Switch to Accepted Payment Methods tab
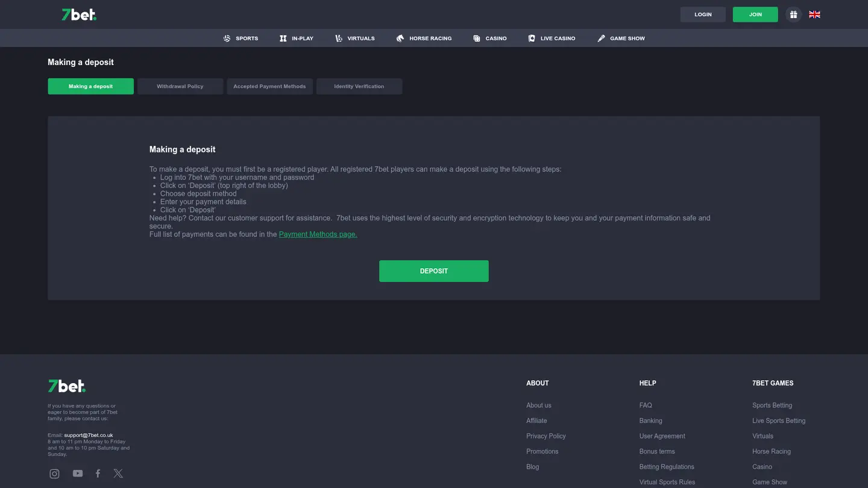The height and width of the screenshot is (488, 868). (269, 86)
